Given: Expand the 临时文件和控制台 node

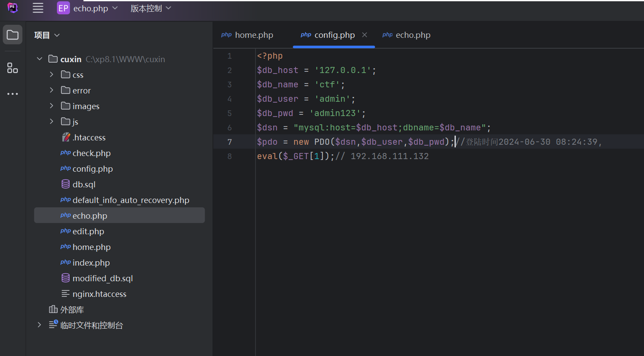Looking at the screenshot, I should click(40, 325).
